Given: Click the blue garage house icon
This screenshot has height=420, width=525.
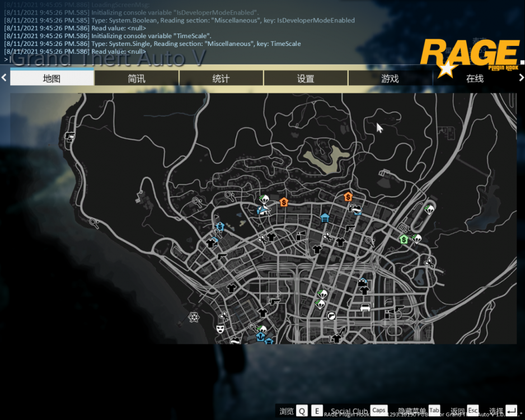Looking at the screenshot, I should tap(325, 218).
